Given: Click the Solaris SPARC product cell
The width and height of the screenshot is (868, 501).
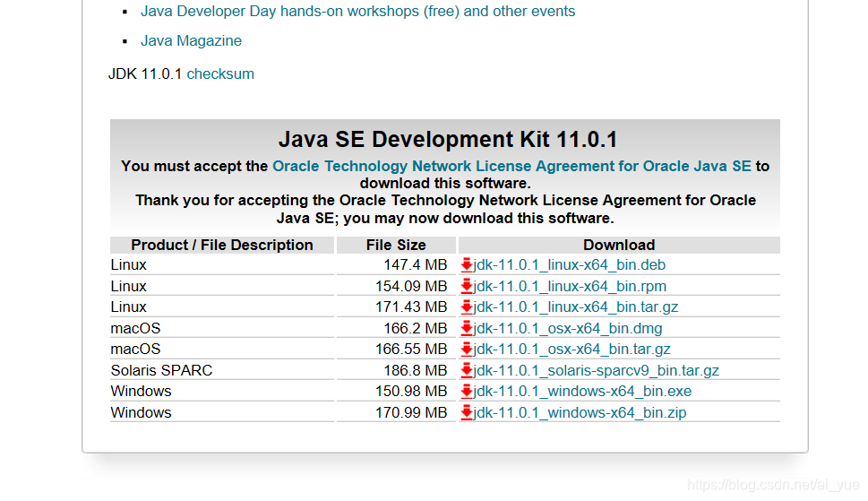Looking at the screenshot, I should tap(222, 370).
